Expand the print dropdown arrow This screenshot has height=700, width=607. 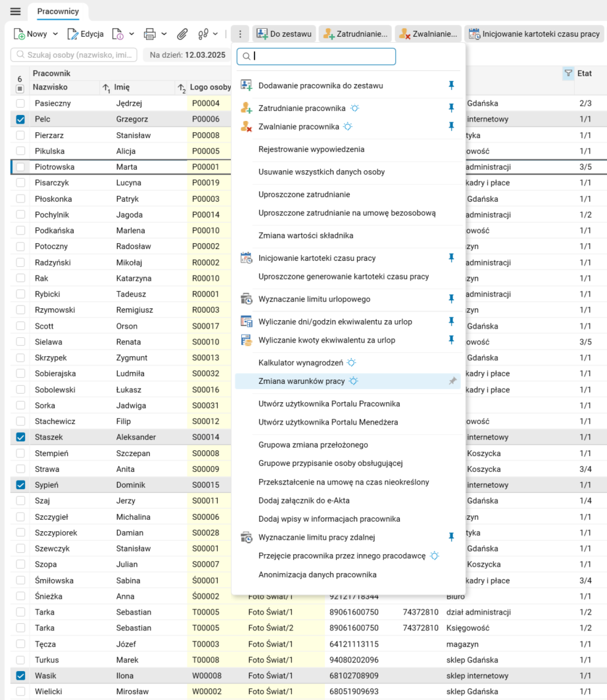164,34
